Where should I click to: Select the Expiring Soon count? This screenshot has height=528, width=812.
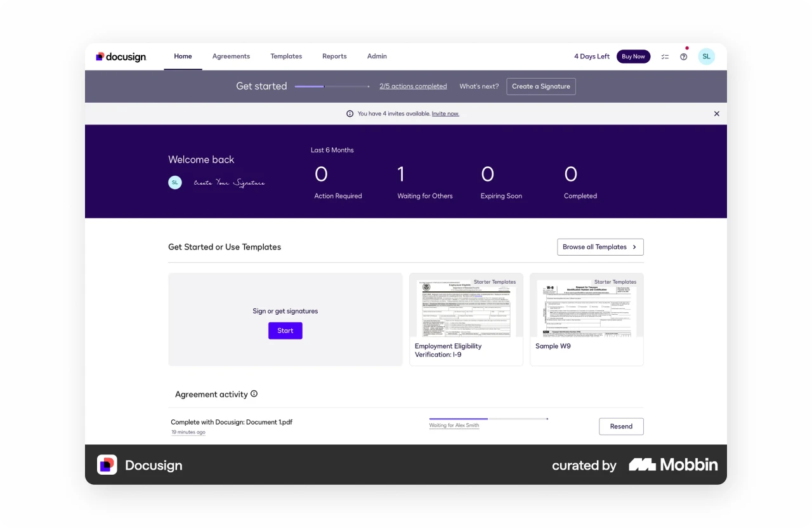[x=487, y=174]
